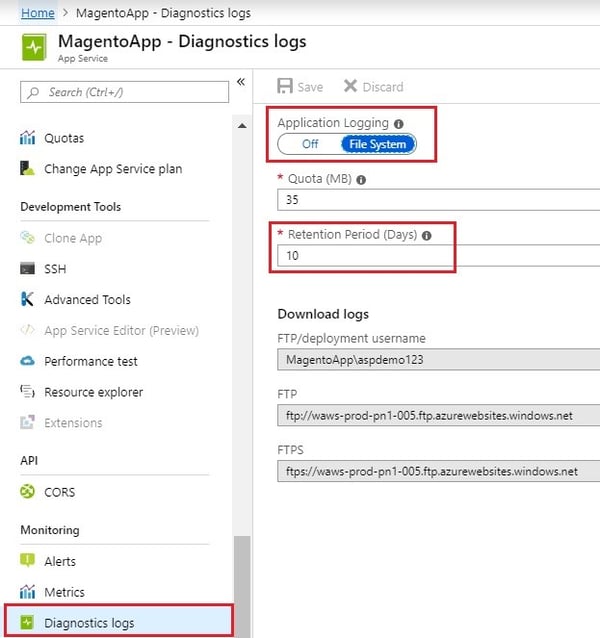Click the Save floppy disk icon

pos(285,86)
